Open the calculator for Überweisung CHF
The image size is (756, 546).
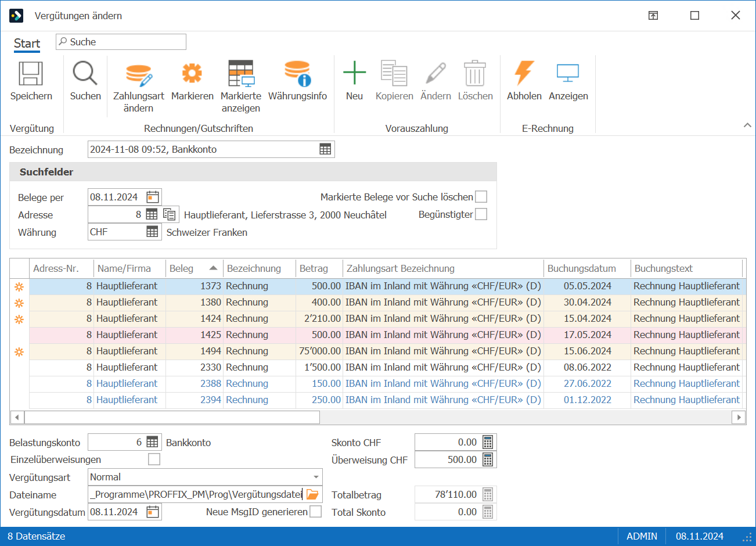click(x=488, y=459)
